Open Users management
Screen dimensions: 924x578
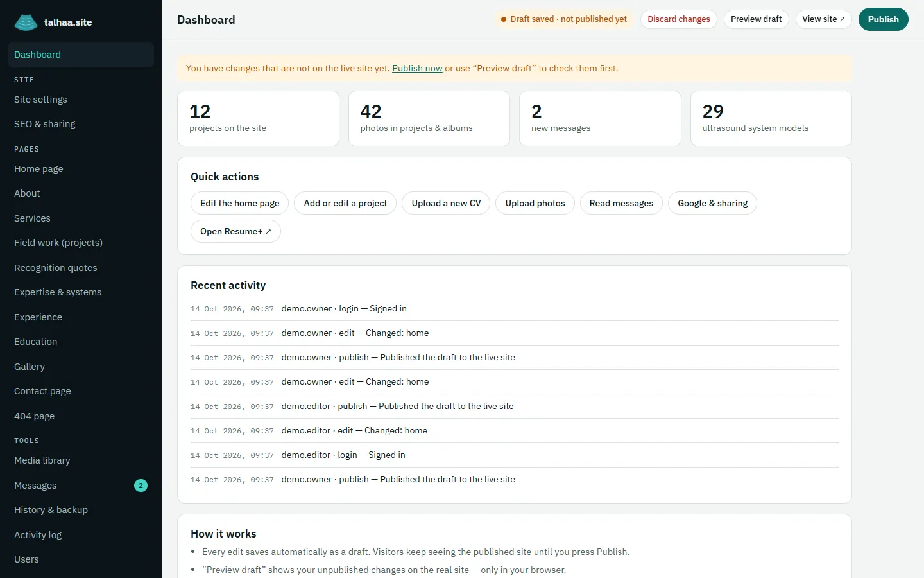point(81,559)
